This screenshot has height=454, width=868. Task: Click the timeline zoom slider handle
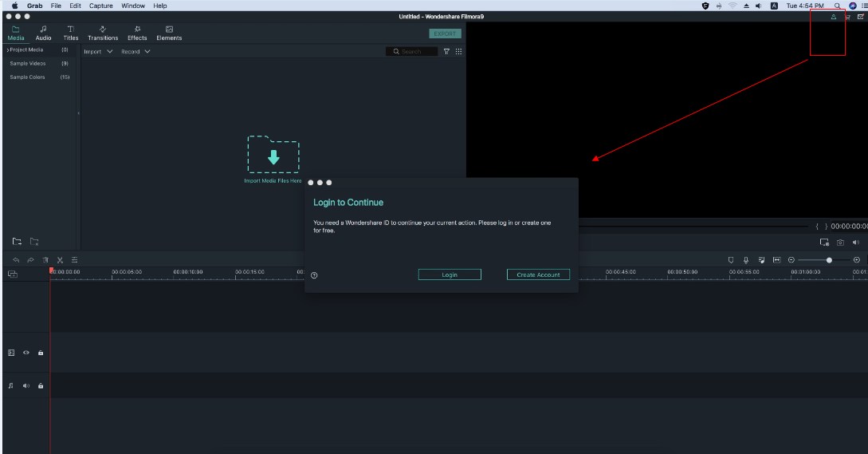coord(829,260)
